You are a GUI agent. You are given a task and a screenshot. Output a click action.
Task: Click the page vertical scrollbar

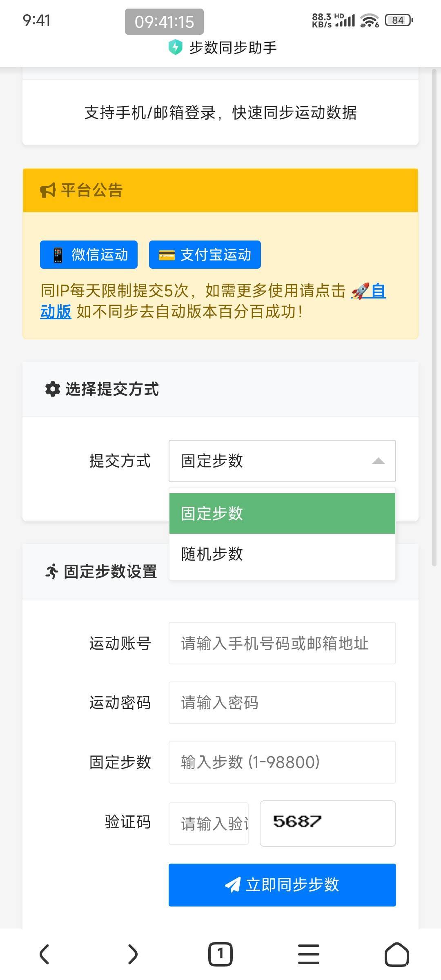pyautogui.click(x=434, y=318)
